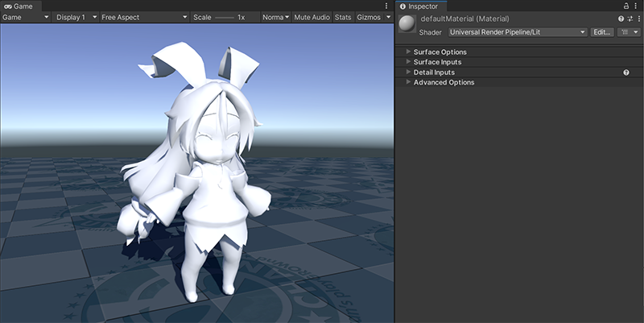The height and width of the screenshot is (323, 644).
Task: Click the defaultMaterial preview sphere thumbnail
Action: coord(407,24)
